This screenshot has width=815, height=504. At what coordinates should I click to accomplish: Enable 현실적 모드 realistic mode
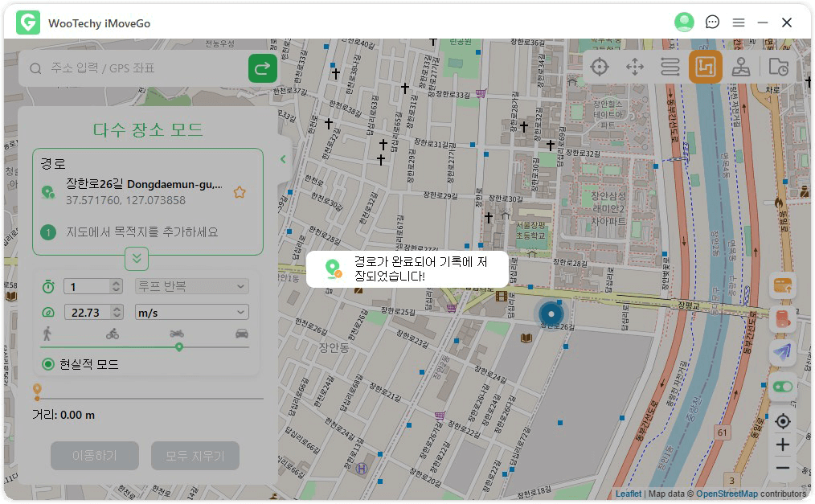(x=47, y=363)
